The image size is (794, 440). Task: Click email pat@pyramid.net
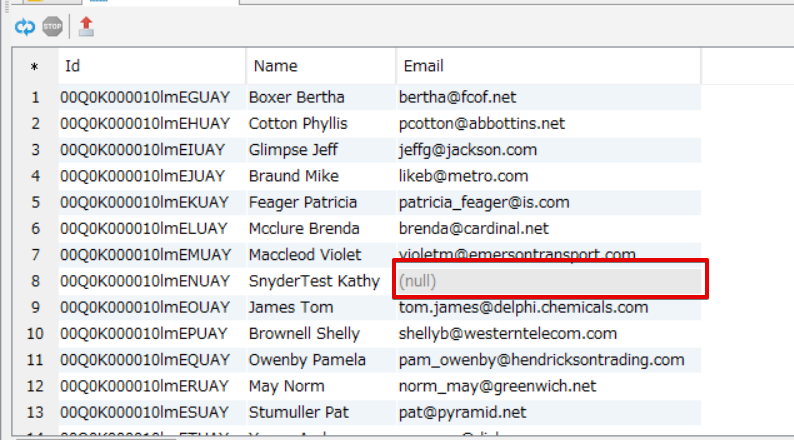[462, 412]
